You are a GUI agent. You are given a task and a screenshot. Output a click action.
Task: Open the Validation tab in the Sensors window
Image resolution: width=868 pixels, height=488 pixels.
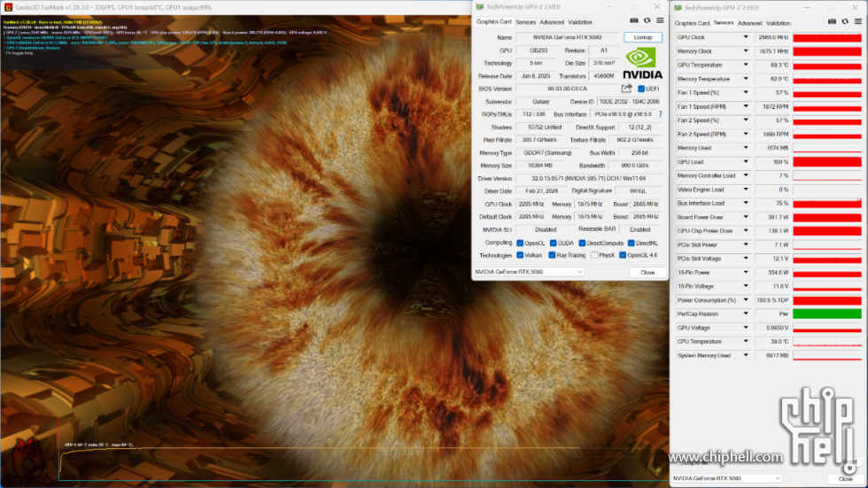pyautogui.click(x=778, y=23)
